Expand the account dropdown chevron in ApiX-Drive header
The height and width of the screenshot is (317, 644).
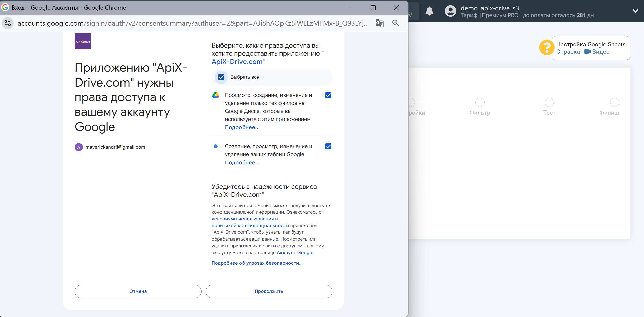pyautogui.click(x=635, y=11)
